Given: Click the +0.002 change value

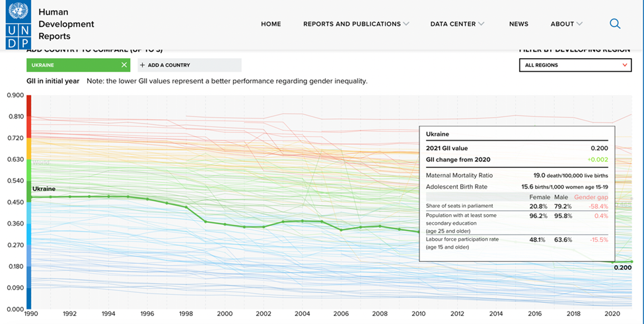Looking at the screenshot, I should pyautogui.click(x=598, y=159).
